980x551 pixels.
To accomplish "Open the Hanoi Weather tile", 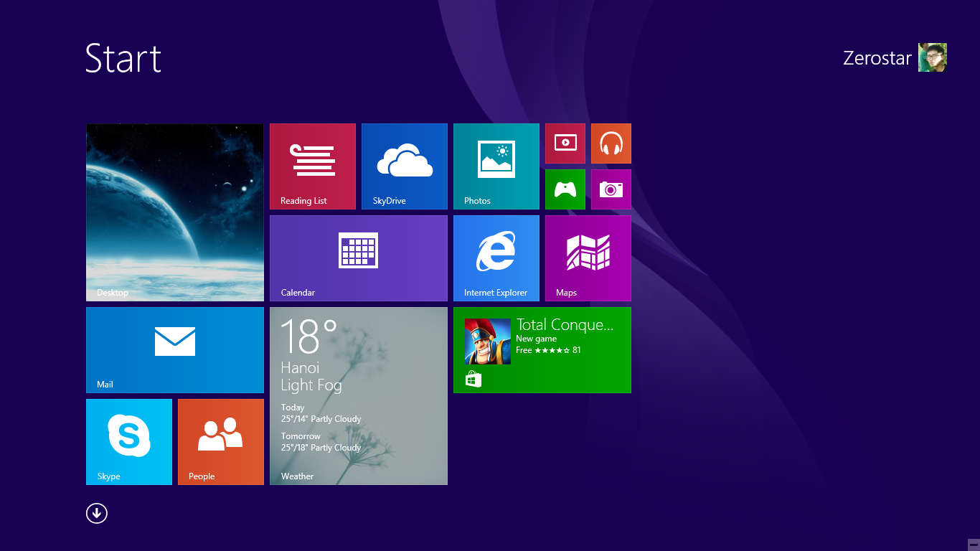I will tap(359, 396).
